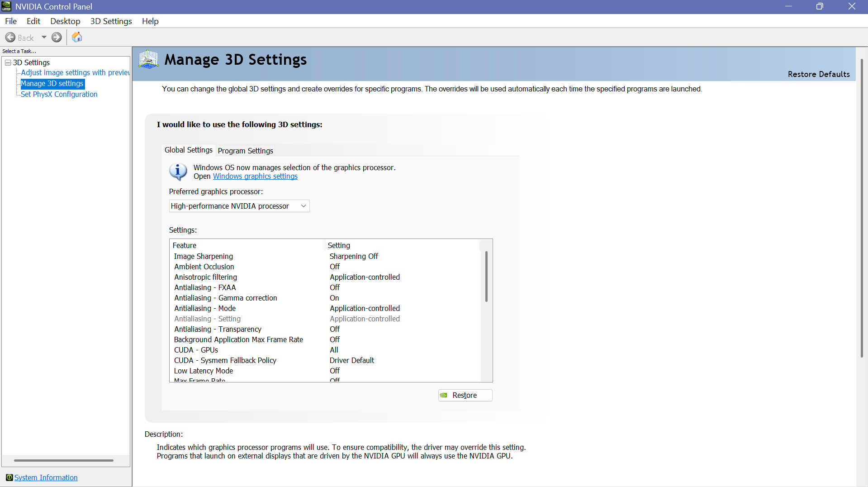868x487 pixels.
Task: Select Antialiasing - Gamma correction row
Action: 326,298
